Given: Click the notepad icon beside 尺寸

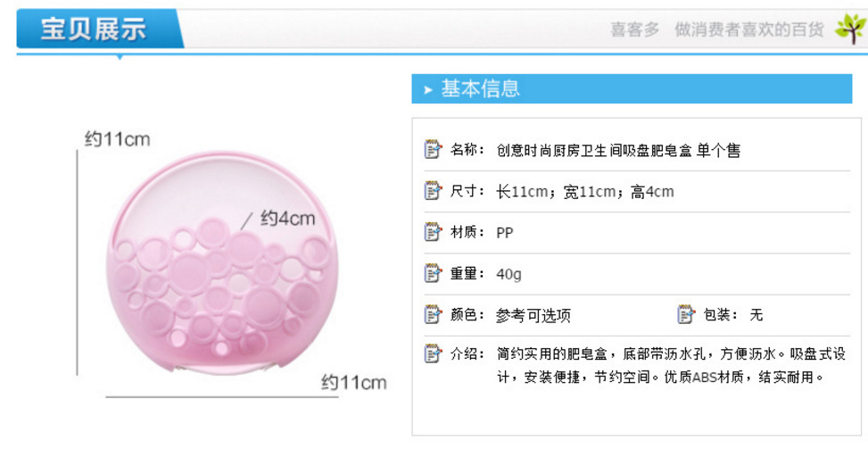Looking at the screenshot, I should tap(433, 191).
